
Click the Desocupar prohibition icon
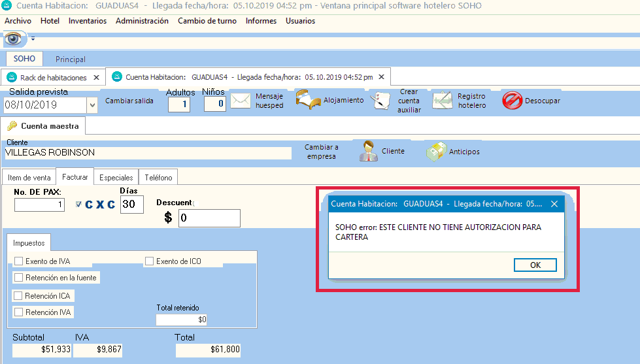click(512, 101)
